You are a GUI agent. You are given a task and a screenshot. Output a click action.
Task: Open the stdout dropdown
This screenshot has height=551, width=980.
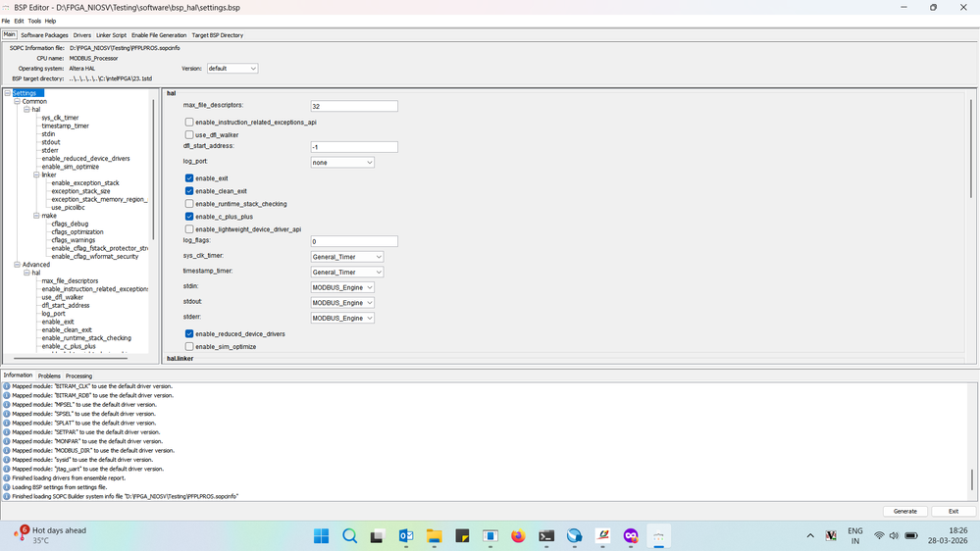[342, 303]
